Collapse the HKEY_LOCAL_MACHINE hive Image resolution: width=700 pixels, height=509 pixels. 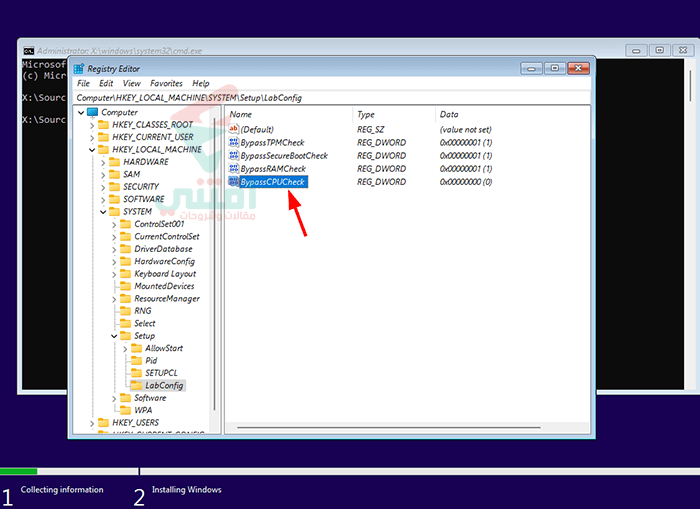[92, 150]
